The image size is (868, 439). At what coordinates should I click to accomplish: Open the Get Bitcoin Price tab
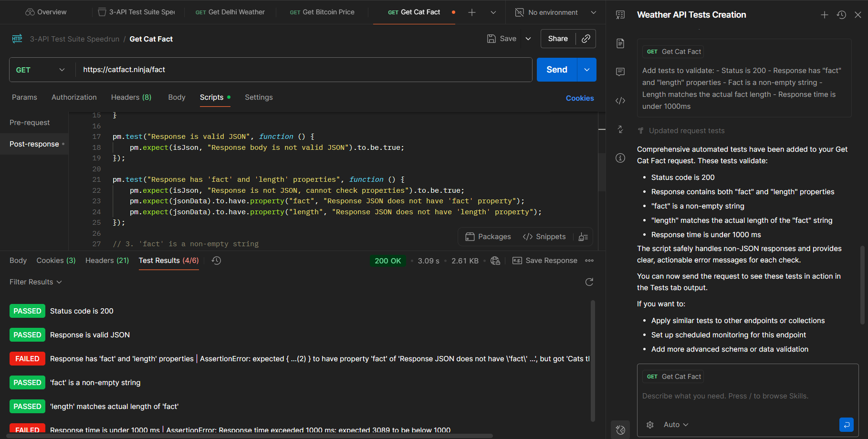pyautogui.click(x=322, y=12)
